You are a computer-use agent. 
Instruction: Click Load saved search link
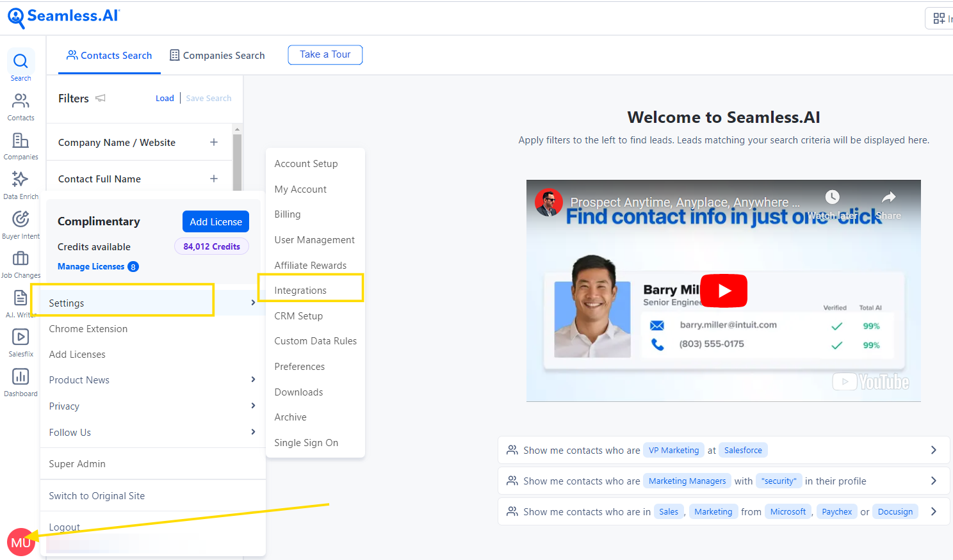click(x=165, y=98)
